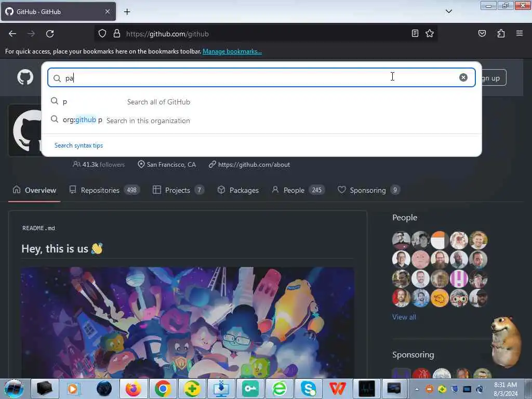Switch to Packages tab
The height and width of the screenshot is (399, 532).
pyautogui.click(x=238, y=190)
